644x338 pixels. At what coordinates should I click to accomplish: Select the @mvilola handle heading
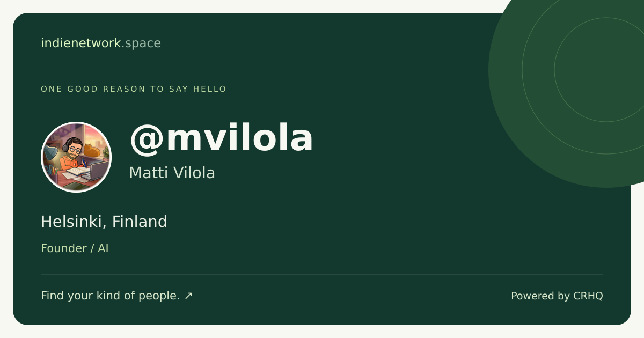(221, 138)
